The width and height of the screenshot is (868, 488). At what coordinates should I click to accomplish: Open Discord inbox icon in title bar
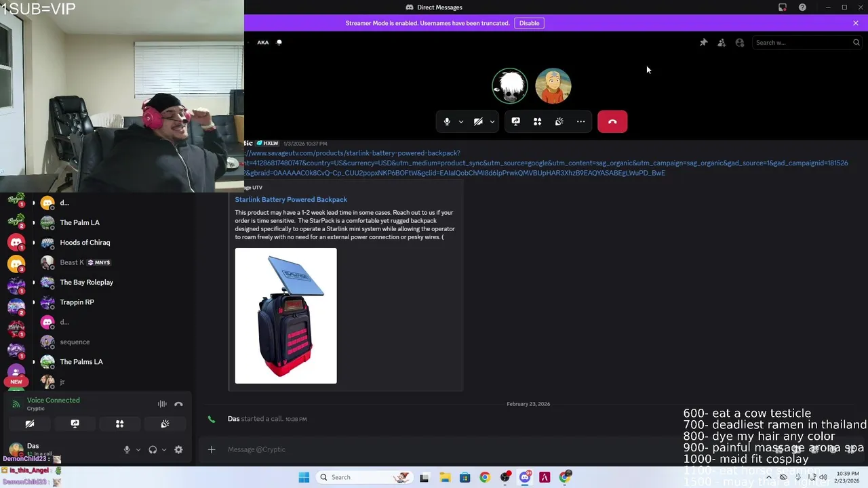coord(783,7)
